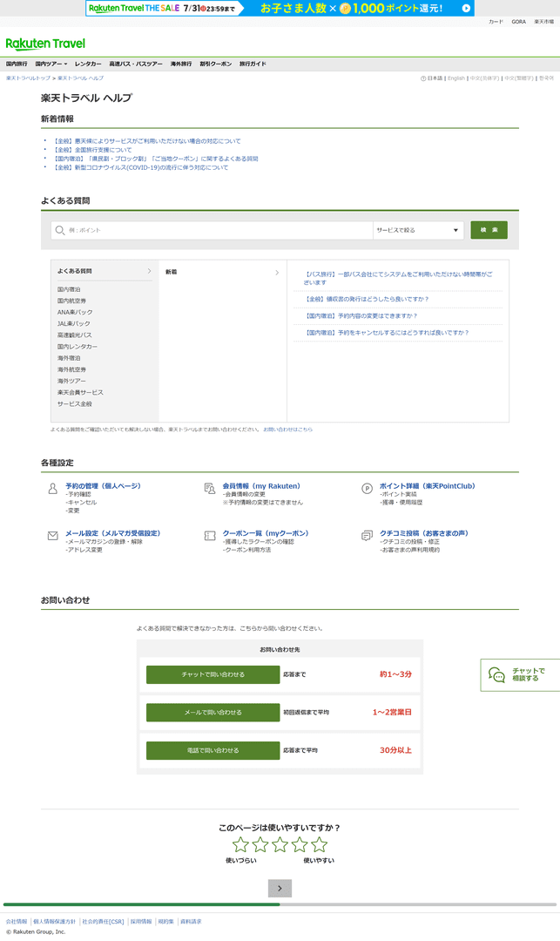
Task: Click the next arrow button below the stars
Action: 280,888
